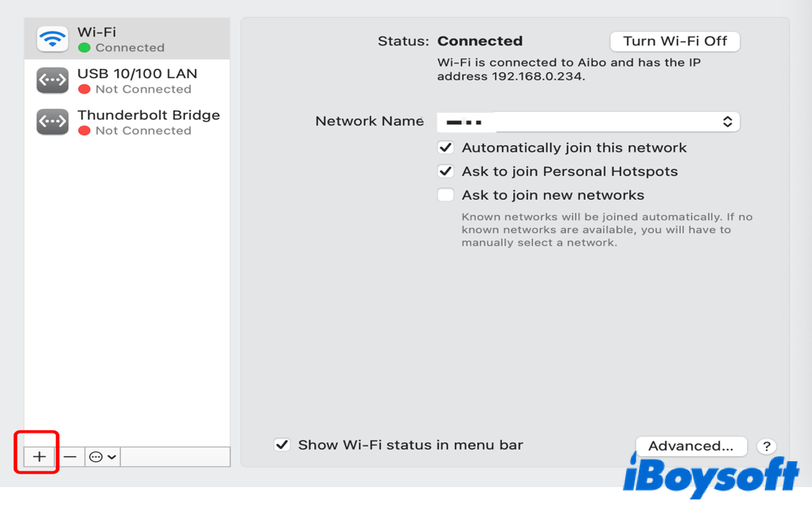
Task: Enable Ask to join new networks
Action: pos(445,195)
